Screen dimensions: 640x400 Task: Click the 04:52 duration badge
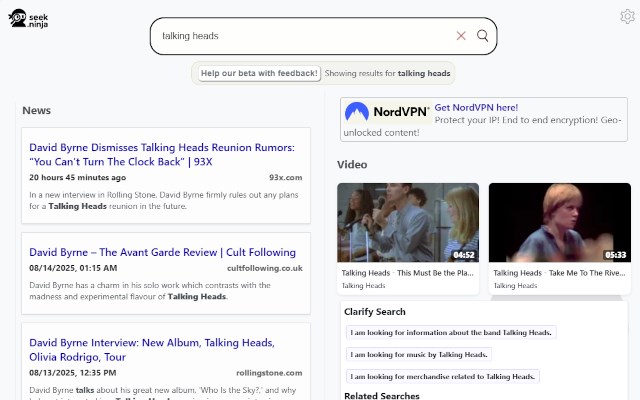click(x=464, y=255)
